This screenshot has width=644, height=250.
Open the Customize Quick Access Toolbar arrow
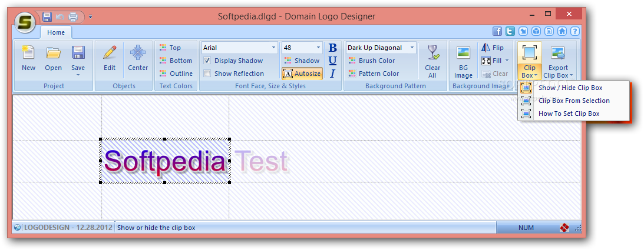point(90,17)
